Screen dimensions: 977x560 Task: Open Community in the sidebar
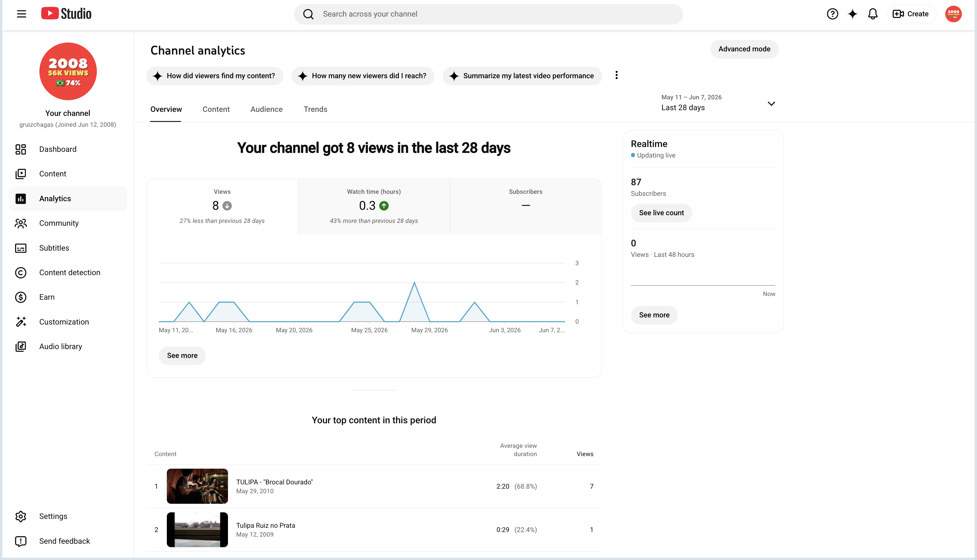(68, 223)
